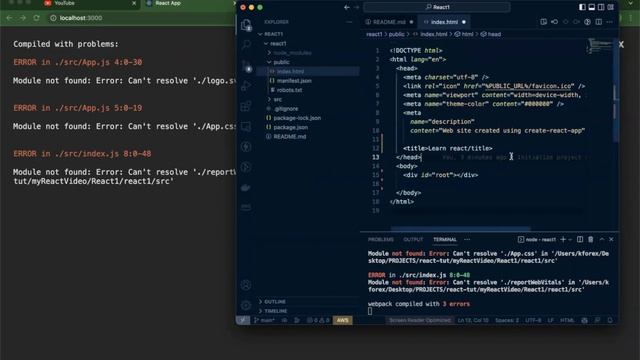The image size is (640, 360).
Task: Switch to the README.md editor tab
Action: click(389, 22)
